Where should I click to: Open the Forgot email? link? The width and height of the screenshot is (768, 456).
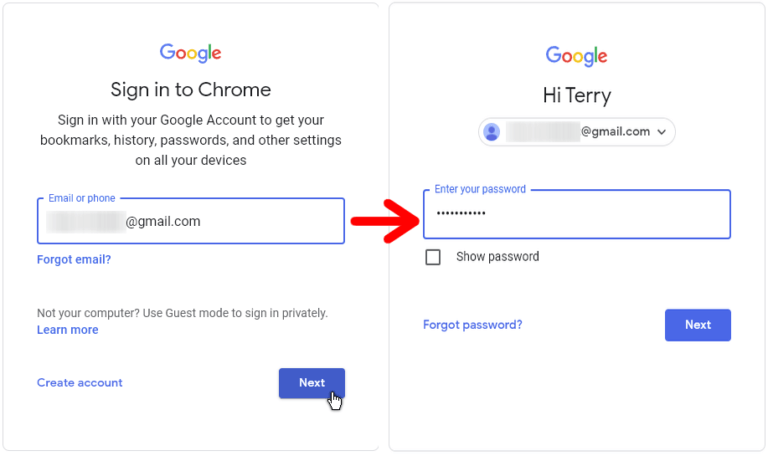pyautogui.click(x=74, y=259)
